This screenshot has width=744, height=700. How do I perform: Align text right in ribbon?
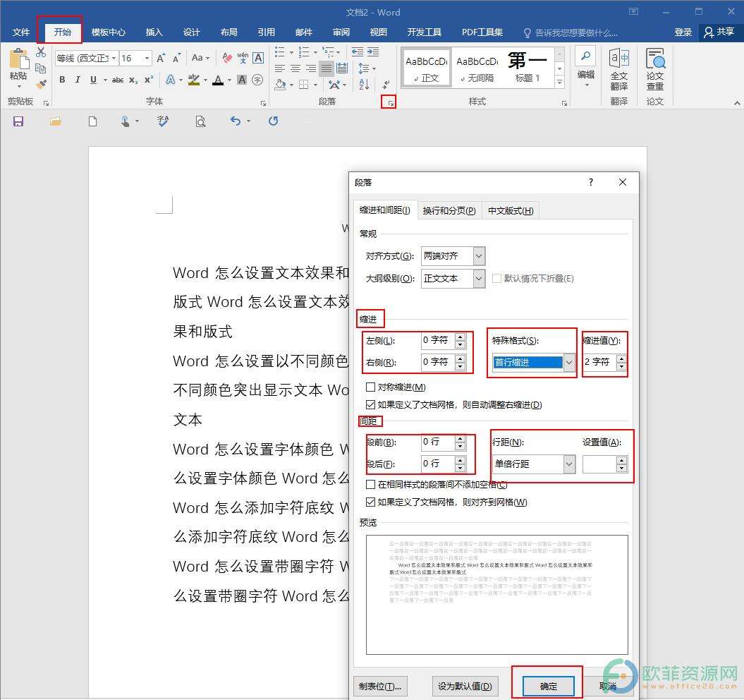[x=311, y=68]
